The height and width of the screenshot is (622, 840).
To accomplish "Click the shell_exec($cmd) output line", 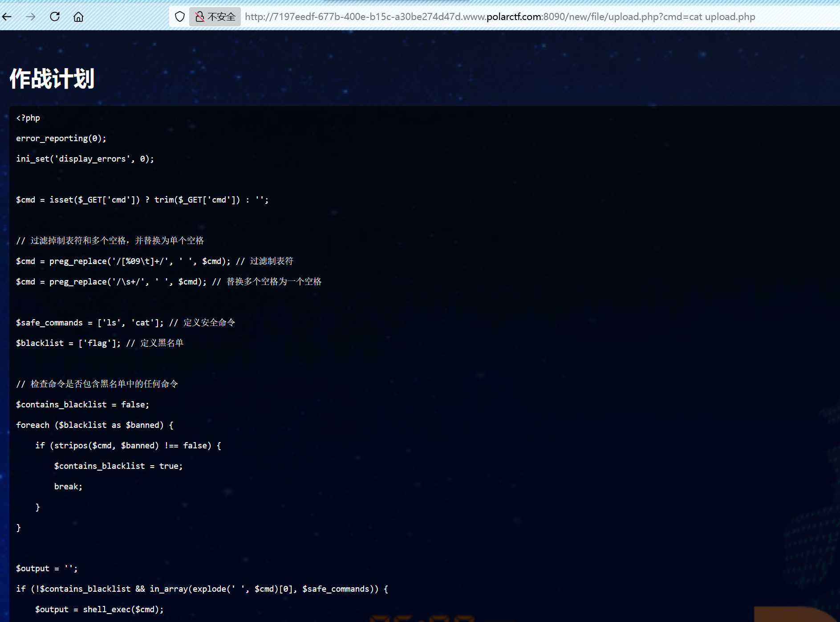I will pos(99,610).
